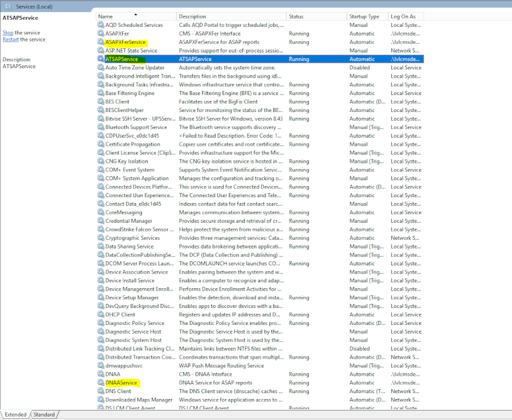
Task: Click the gear icon of ASP.NET State Service
Action: [100, 50]
